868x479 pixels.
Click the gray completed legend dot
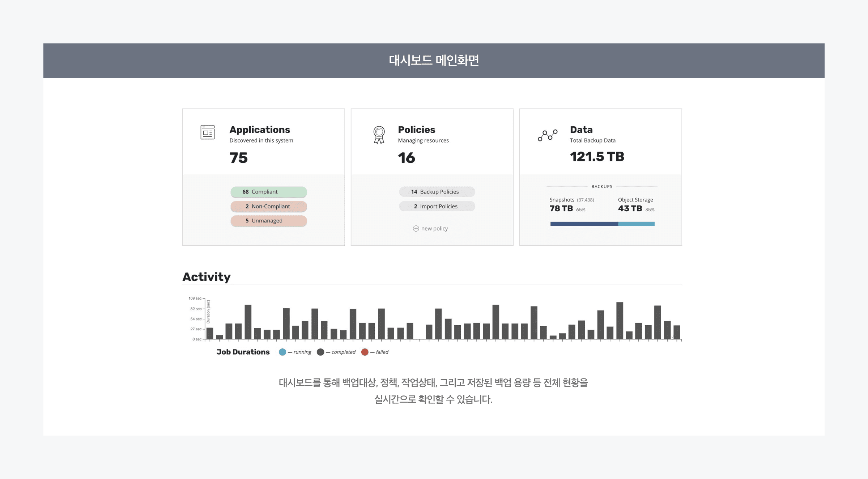(320, 352)
